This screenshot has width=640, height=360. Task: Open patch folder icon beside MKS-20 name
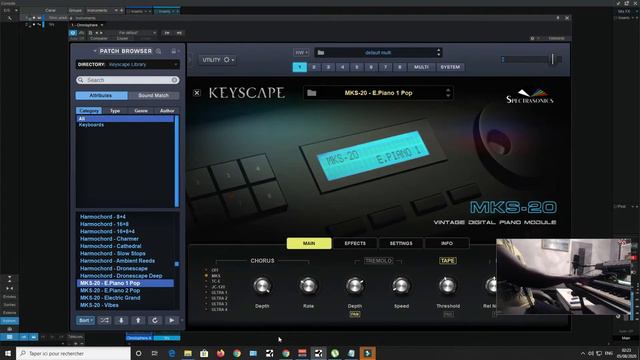pos(312,93)
